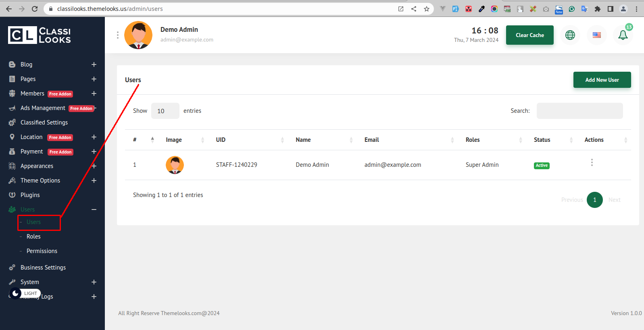Expand the Blog menu
This screenshot has height=330, width=644.
click(x=94, y=64)
